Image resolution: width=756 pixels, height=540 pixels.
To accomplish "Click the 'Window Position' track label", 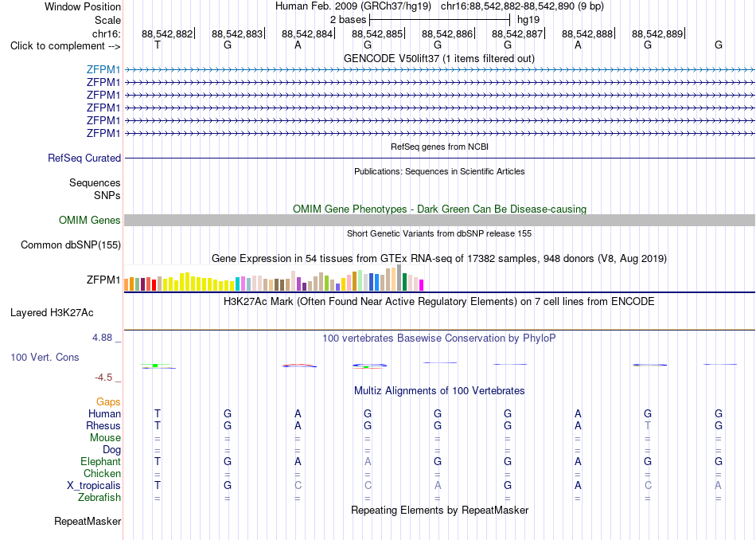I will 83,6.
